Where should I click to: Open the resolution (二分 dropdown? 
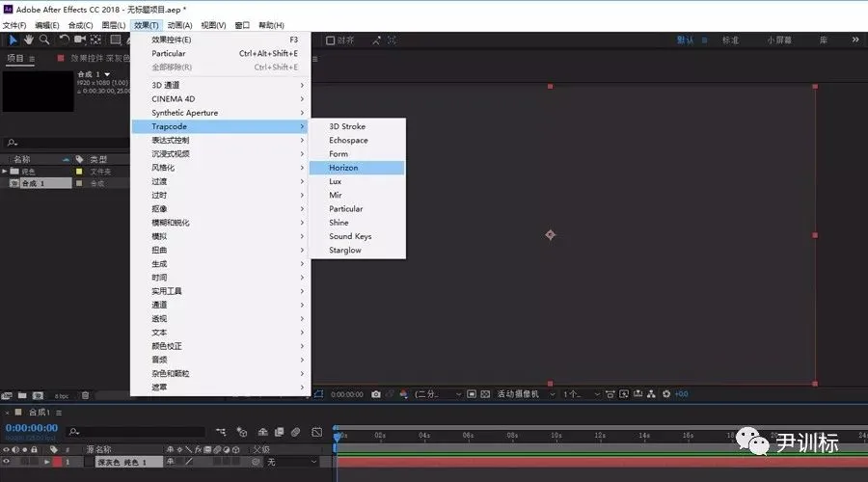coord(437,394)
